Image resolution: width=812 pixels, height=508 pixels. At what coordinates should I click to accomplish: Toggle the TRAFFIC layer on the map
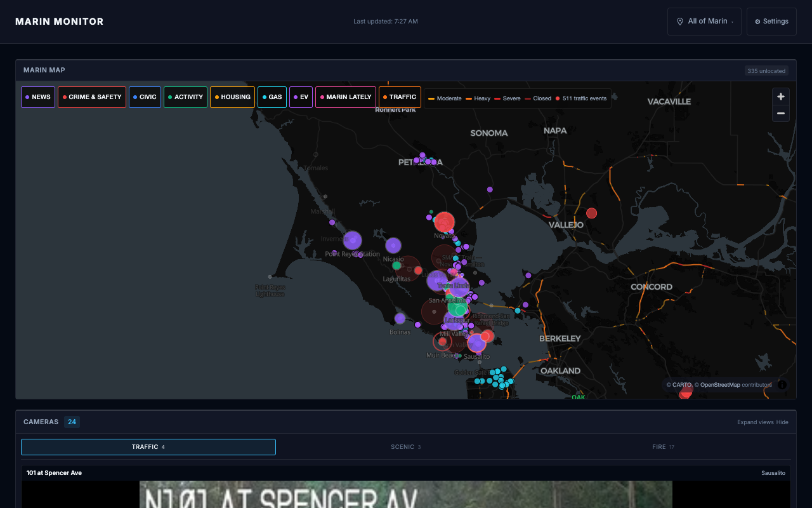pos(399,97)
